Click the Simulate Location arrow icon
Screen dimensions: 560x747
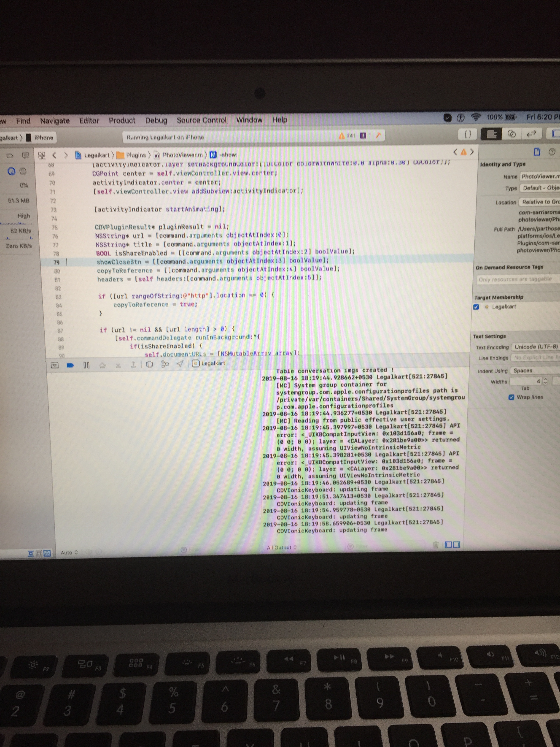pos(180,363)
